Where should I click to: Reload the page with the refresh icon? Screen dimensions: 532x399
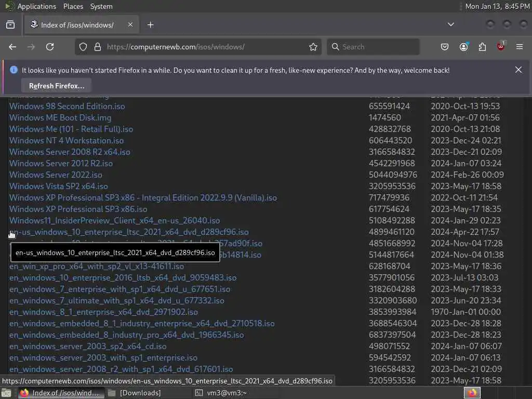point(50,47)
